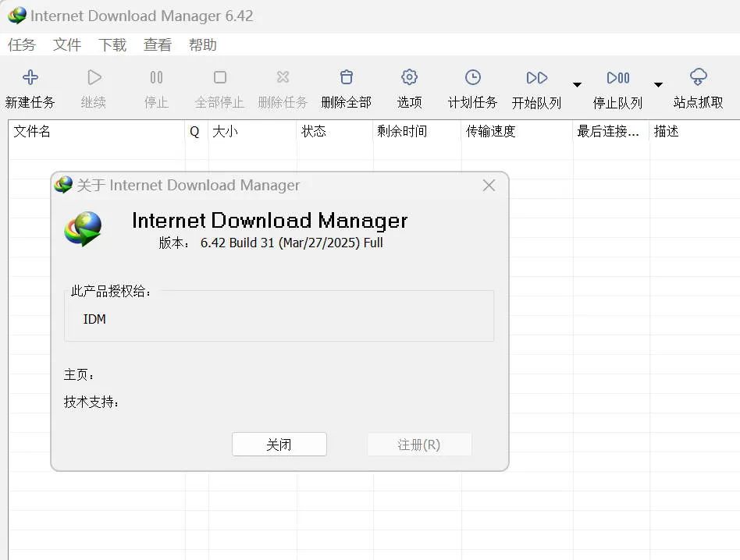Viewport: 740px width, 560px height.
Task: Click the 停止 pause icon
Action: [156, 77]
